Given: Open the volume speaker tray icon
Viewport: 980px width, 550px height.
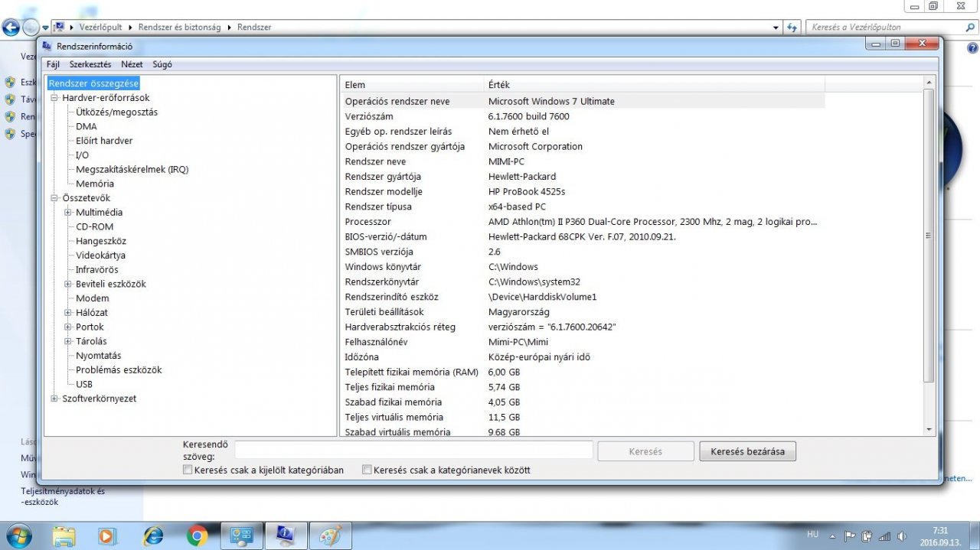Looking at the screenshot, I should [902, 536].
